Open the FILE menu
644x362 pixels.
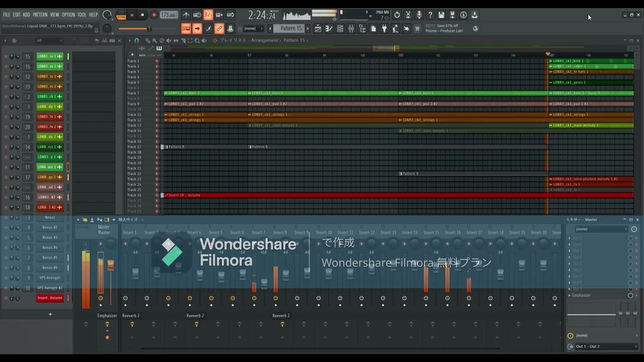(x=7, y=15)
